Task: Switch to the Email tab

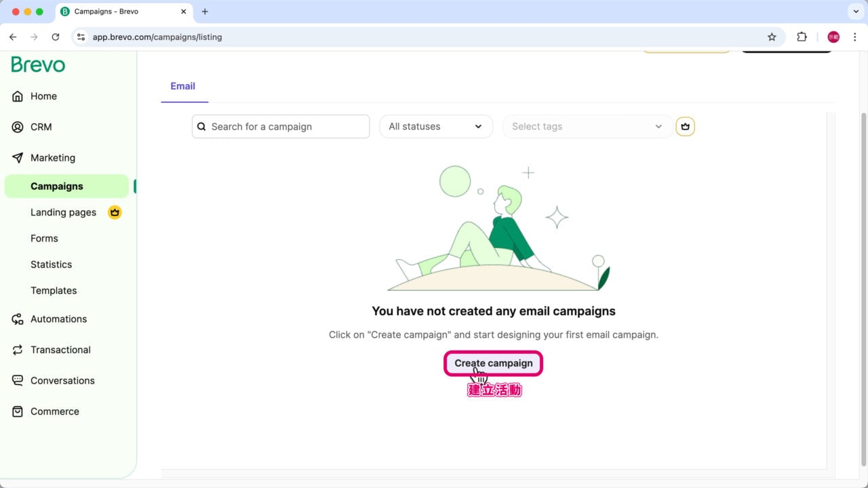Action: 183,86
